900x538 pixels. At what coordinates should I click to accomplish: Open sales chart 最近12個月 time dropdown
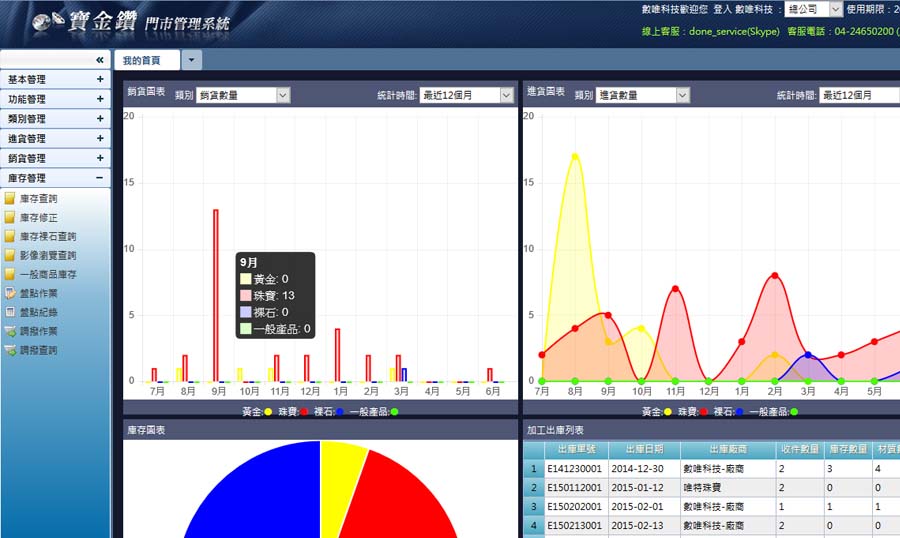pyautogui.click(x=467, y=95)
